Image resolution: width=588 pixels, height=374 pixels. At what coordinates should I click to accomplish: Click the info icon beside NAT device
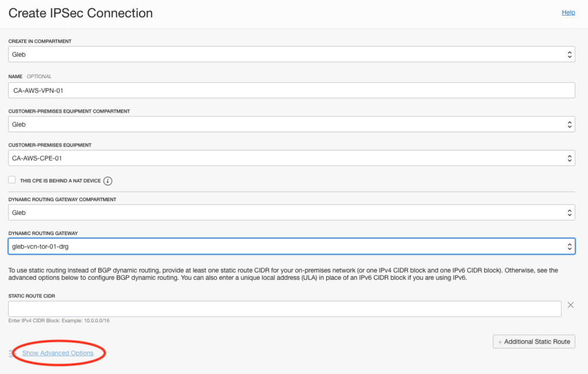coord(108,181)
